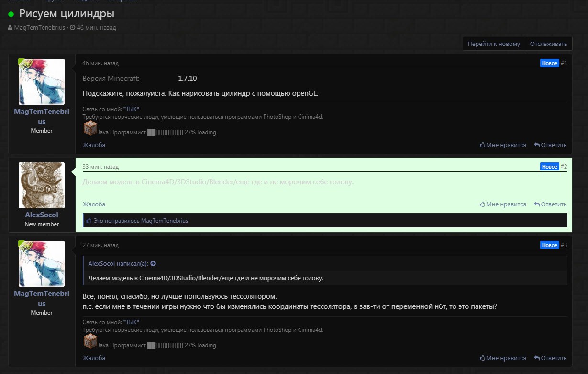Open MagTemTenebrius avatar in post #1
This screenshot has width=588, height=374.
42,82
